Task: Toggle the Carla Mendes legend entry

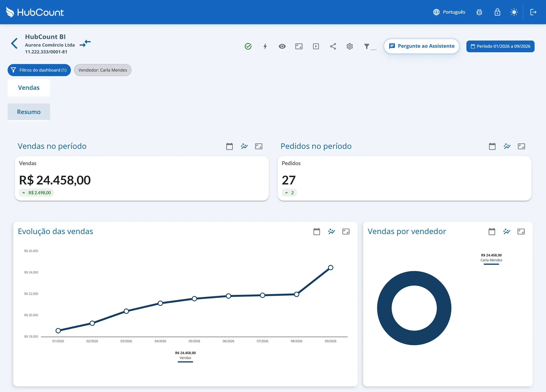Action: click(491, 259)
